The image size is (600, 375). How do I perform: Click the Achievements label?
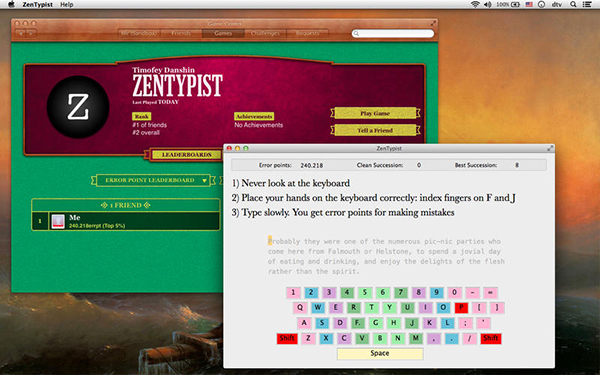[x=254, y=116]
